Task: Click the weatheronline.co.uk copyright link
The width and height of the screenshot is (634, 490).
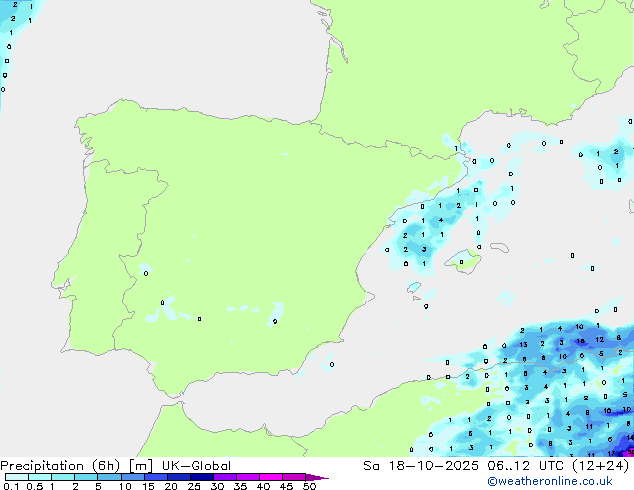Action: [x=549, y=481]
